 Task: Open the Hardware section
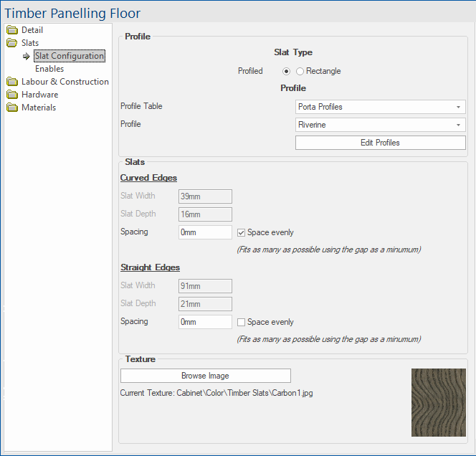click(39, 95)
